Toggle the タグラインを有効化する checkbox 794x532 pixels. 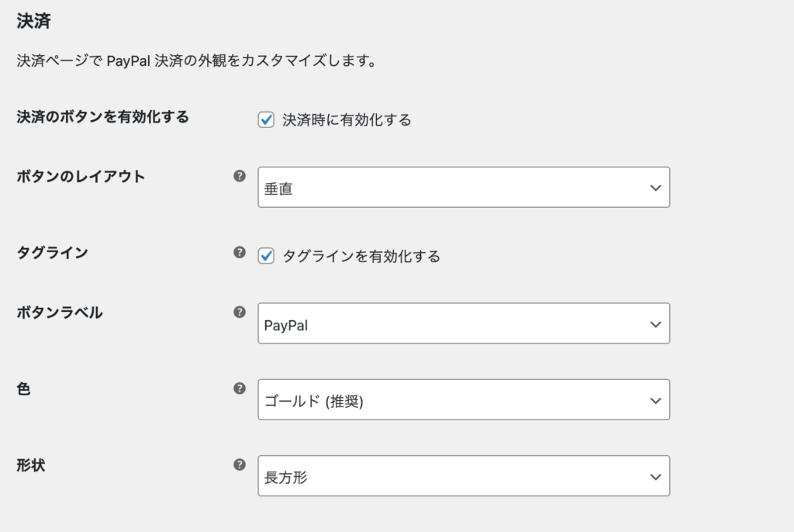click(x=267, y=256)
